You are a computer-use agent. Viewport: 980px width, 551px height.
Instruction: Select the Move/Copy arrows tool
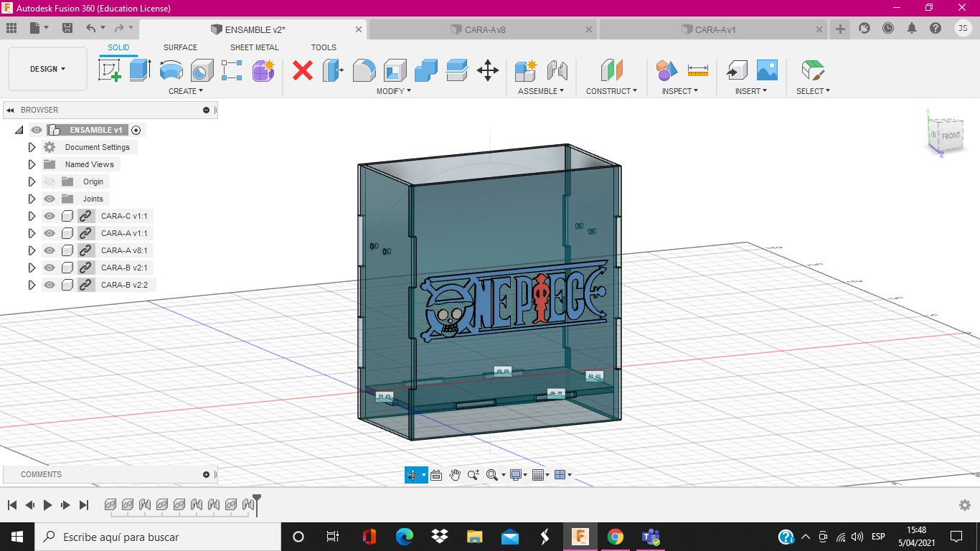pyautogui.click(x=488, y=70)
